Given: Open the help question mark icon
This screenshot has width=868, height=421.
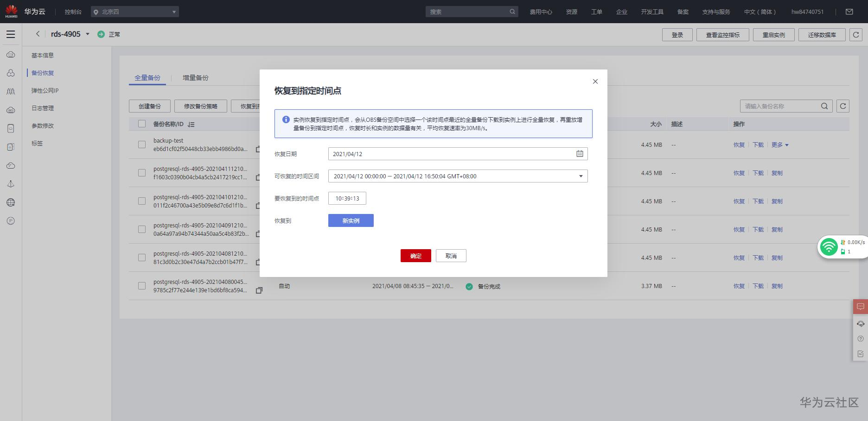Looking at the screenshot, I should tap(861, 339).
